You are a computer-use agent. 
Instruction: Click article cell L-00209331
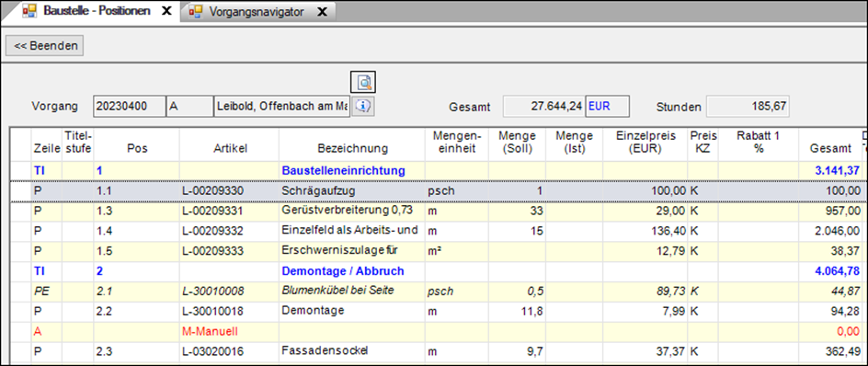(229, 211)
